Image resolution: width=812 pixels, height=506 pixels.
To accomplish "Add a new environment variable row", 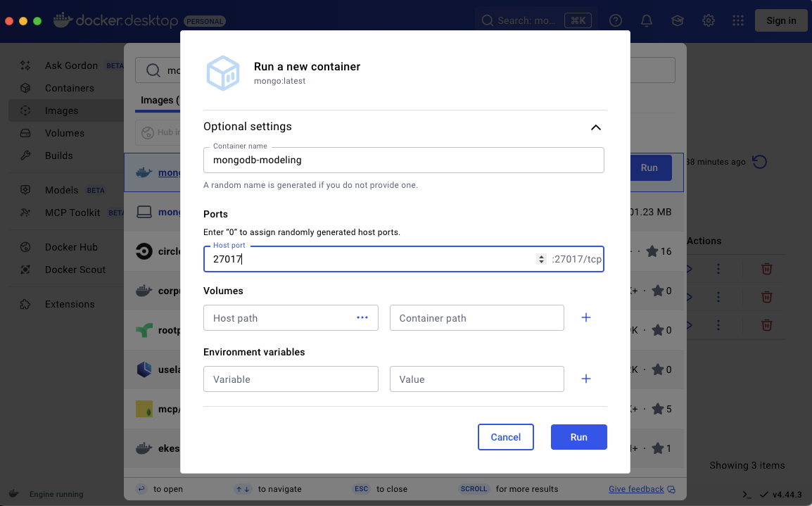I will coord(585,379).
